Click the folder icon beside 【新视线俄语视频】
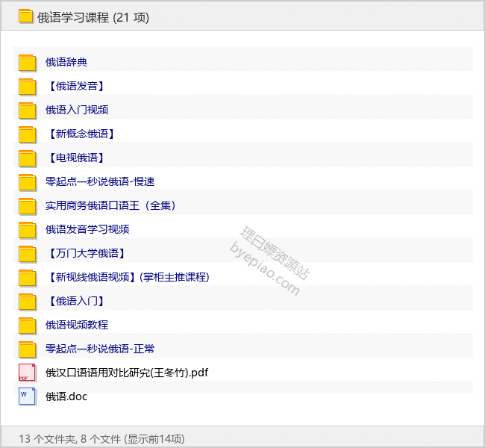The width and height of the screenshot is (485, 448). pos(27,278)
